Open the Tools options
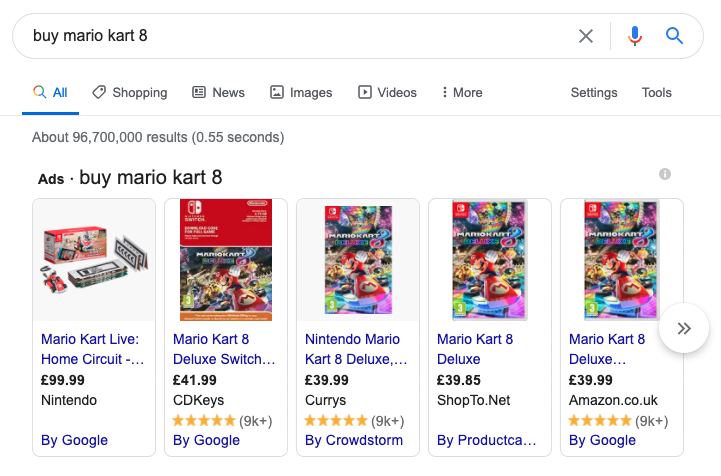 coord(657,92)
